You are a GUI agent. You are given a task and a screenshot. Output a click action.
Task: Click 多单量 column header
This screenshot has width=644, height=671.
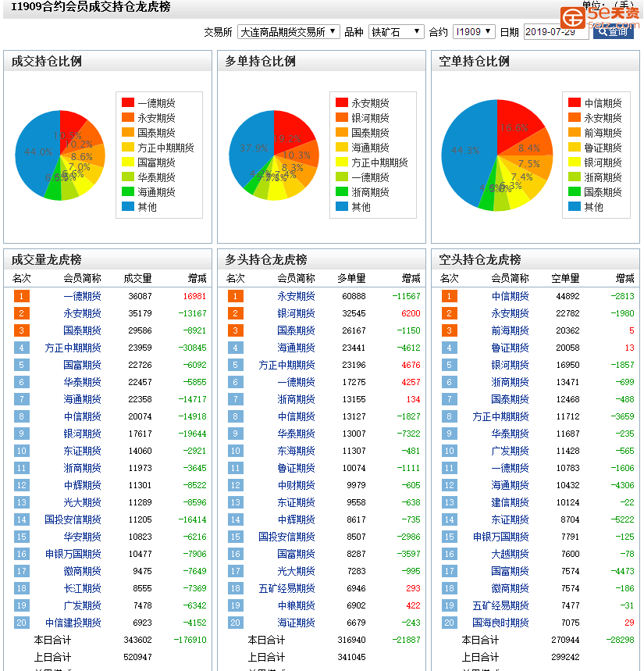(351, 279)
